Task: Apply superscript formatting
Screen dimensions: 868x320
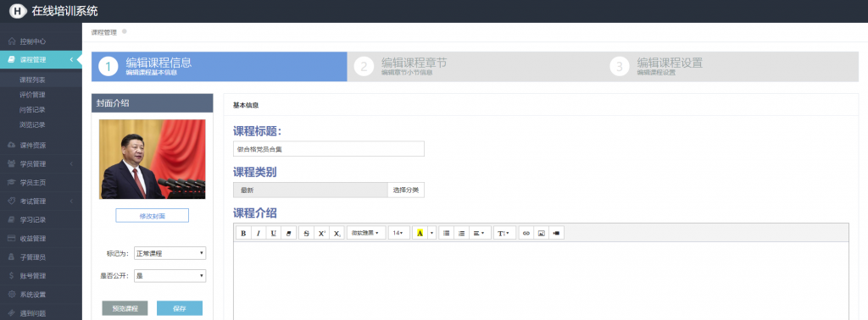Action: 321,234
